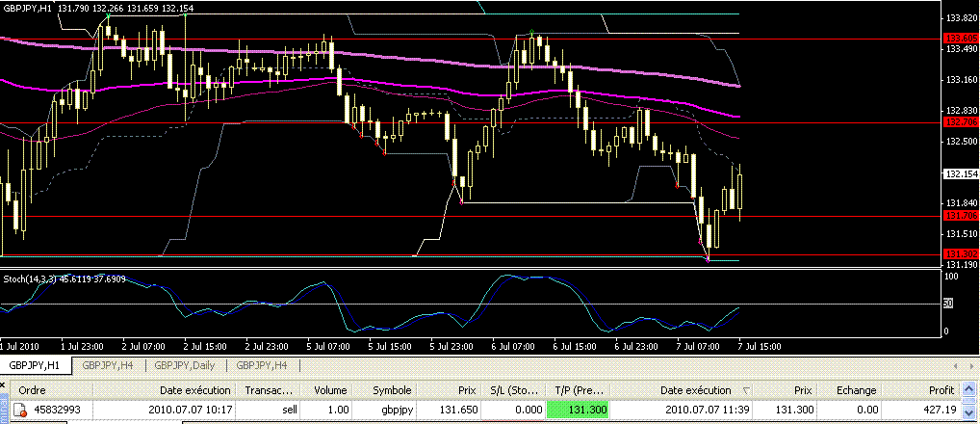
Task: Click the Echange column header
Action: (850, 390)
